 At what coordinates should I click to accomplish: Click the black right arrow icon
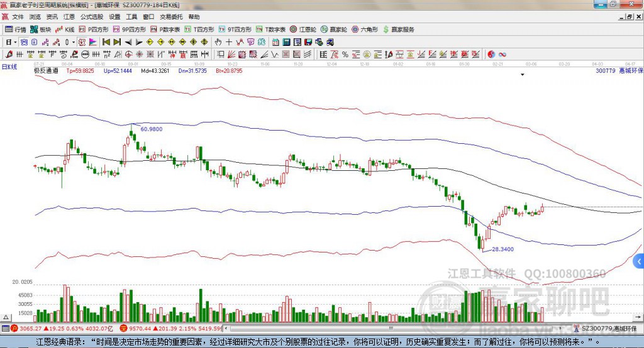coord(139,42)
